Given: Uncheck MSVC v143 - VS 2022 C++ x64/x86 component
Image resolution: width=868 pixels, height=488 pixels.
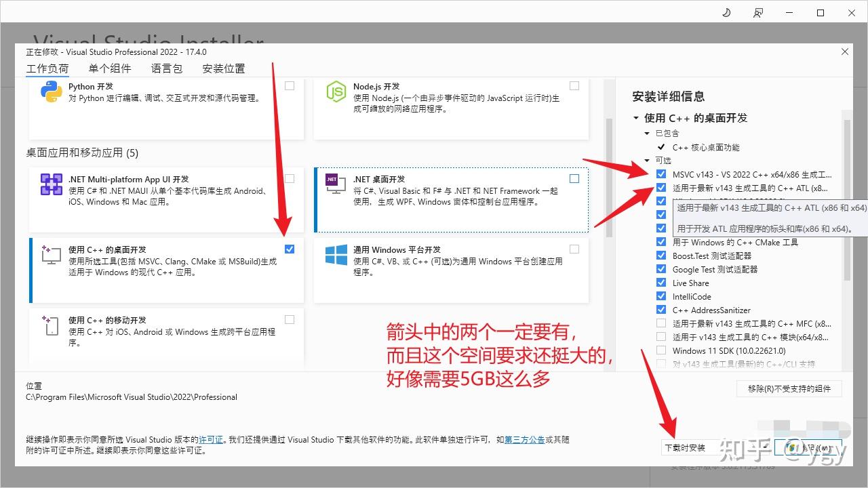Looking at the screenshot, I should click(x=661, y=174).
